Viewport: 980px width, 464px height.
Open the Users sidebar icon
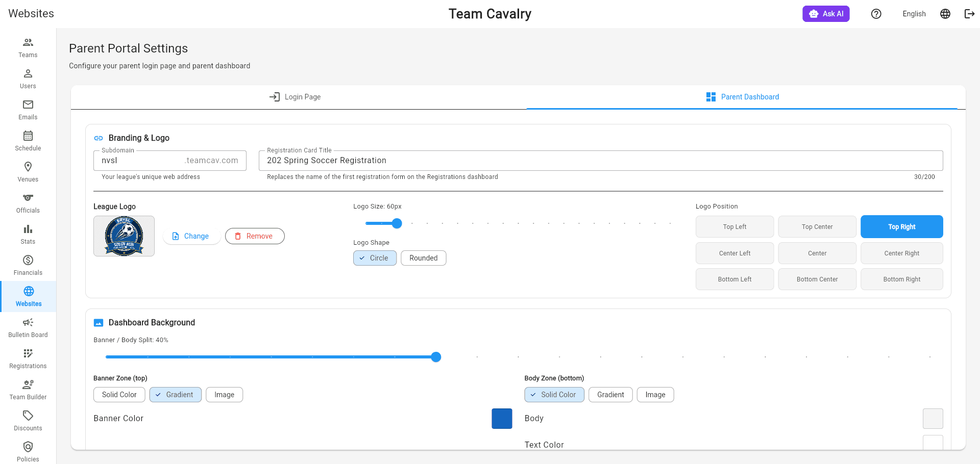[x=28, y=73]
